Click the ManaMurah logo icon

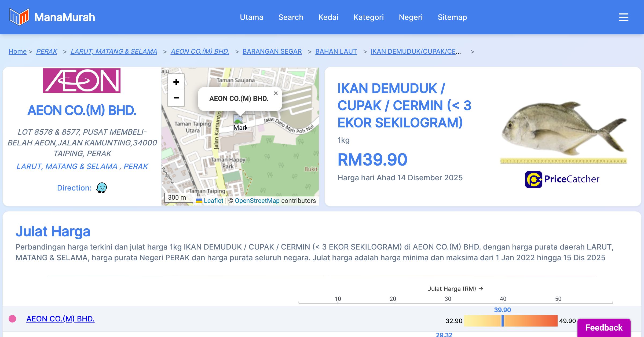pyautogui.click(x=19, y=17)
